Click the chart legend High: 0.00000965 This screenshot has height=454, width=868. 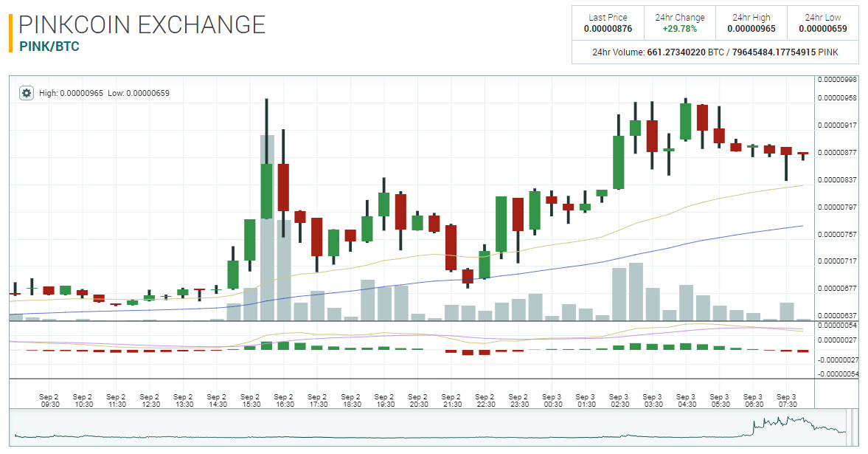[71, 93]
